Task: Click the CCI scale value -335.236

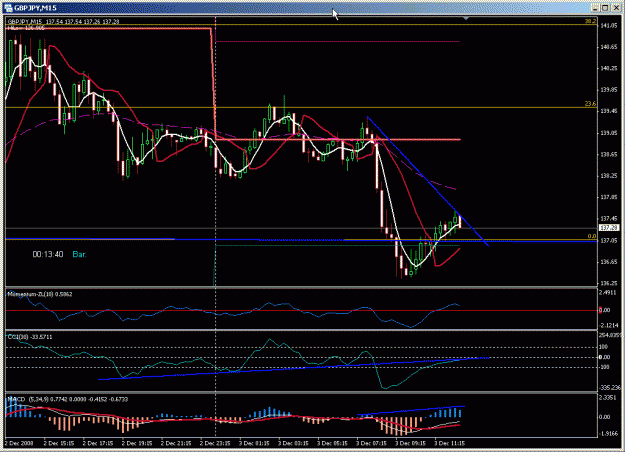Action: click(610, 387)
